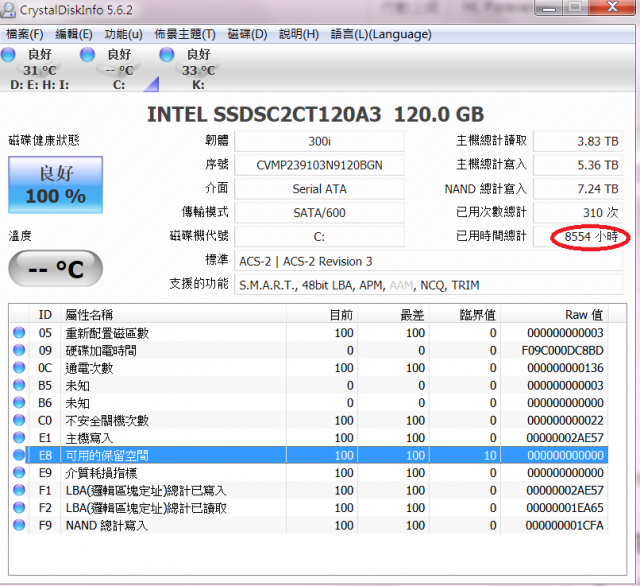Screen dimensions: 640x586
Task: Open the 功能(u) menu
Action: click(x=123, y=34)
